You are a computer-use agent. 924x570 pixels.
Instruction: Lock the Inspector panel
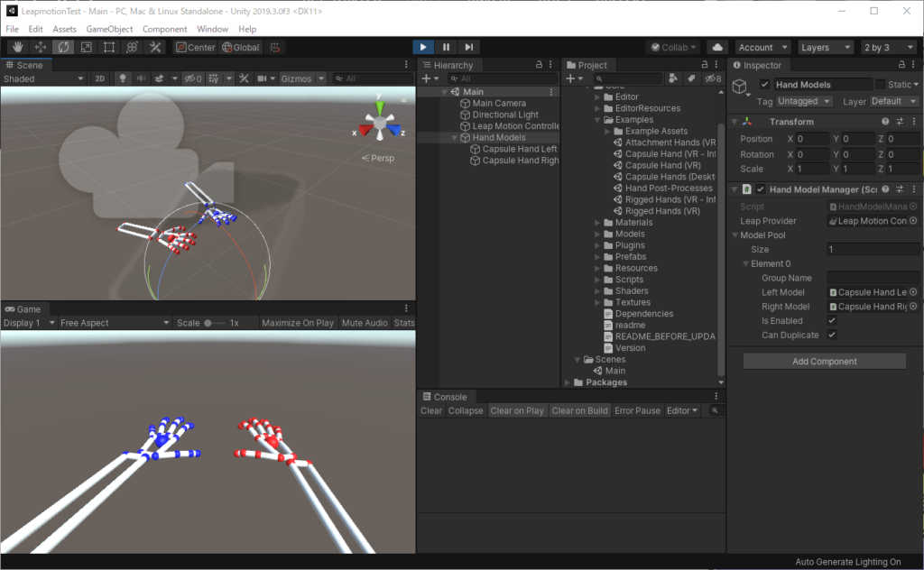[x=901, y=64]
